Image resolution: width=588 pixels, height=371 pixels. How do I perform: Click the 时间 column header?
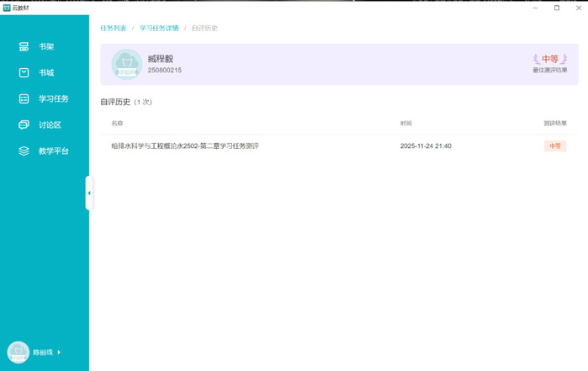pyautogui.click(x=405, y=123)
